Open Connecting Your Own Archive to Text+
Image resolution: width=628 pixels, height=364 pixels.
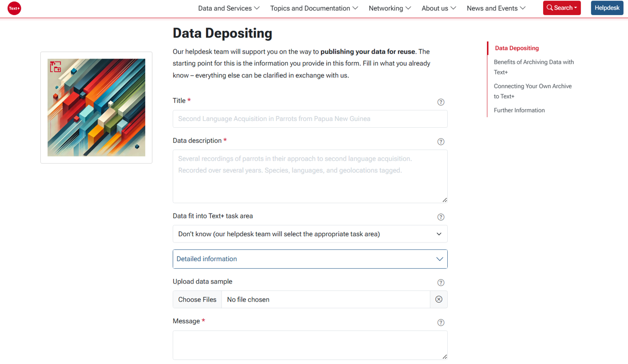coord(533,91)
